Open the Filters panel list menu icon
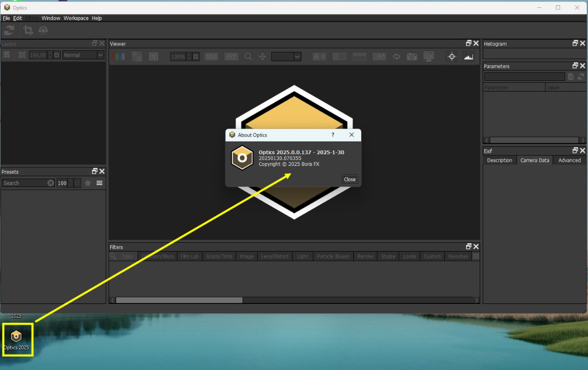Viewport: 588px width, 370px height. [x=475, y=256]
